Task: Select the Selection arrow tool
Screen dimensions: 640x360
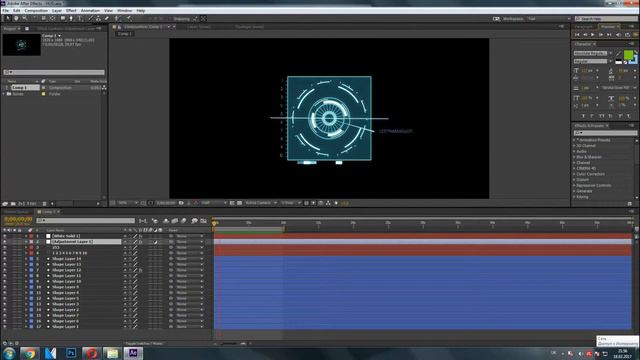Action: point(7,18)
